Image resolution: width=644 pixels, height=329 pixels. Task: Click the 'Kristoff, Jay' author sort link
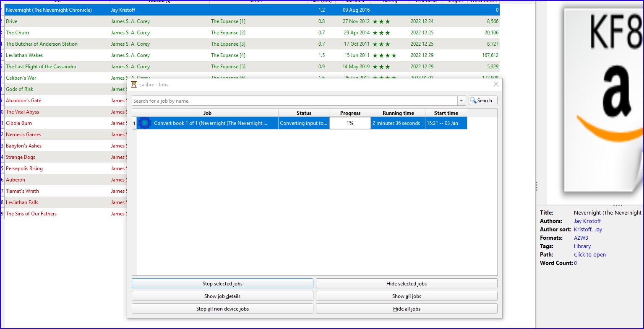coord(588,229)
